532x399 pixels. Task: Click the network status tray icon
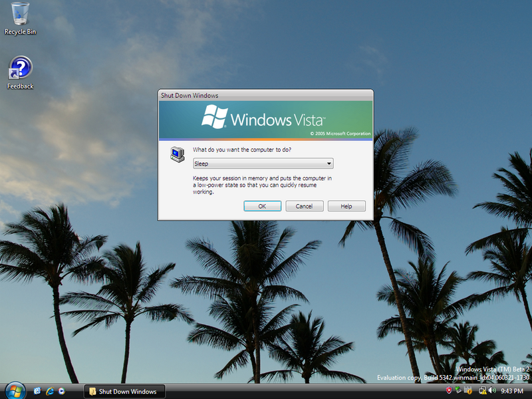(x=482, y=390)
